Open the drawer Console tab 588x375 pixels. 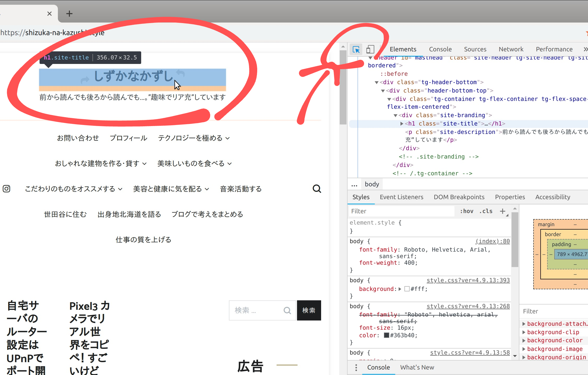[x=378, y=367]
